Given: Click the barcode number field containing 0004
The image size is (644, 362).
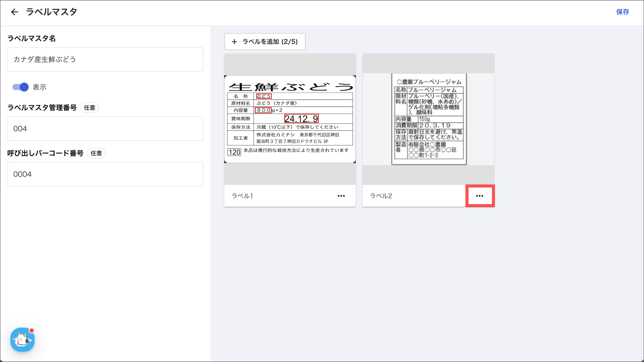Looking at the screenshot, I should coord(105,174).
